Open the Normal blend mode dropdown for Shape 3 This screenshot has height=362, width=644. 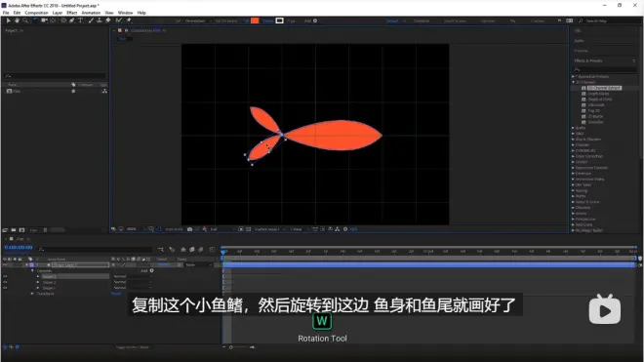(x=133, y=276)
